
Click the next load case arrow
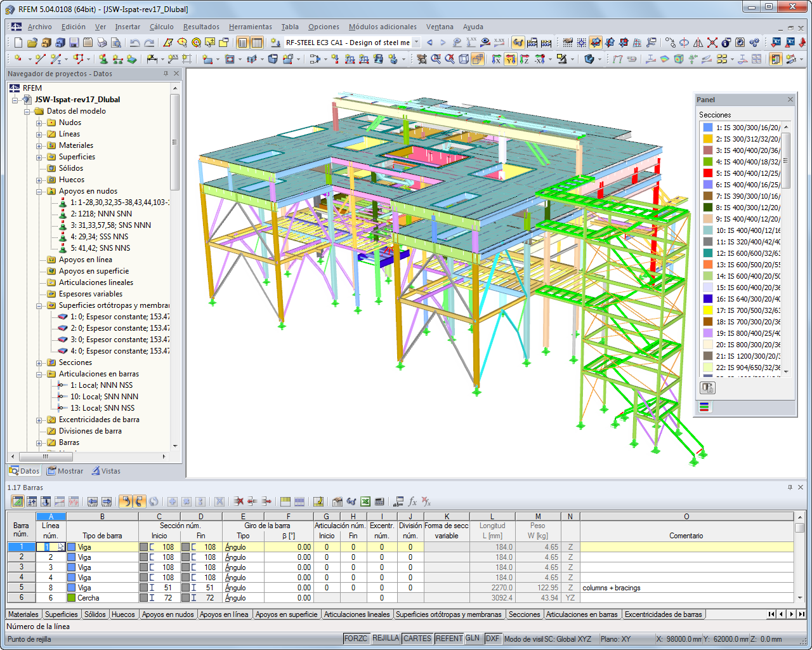click(x=443, y=43)
